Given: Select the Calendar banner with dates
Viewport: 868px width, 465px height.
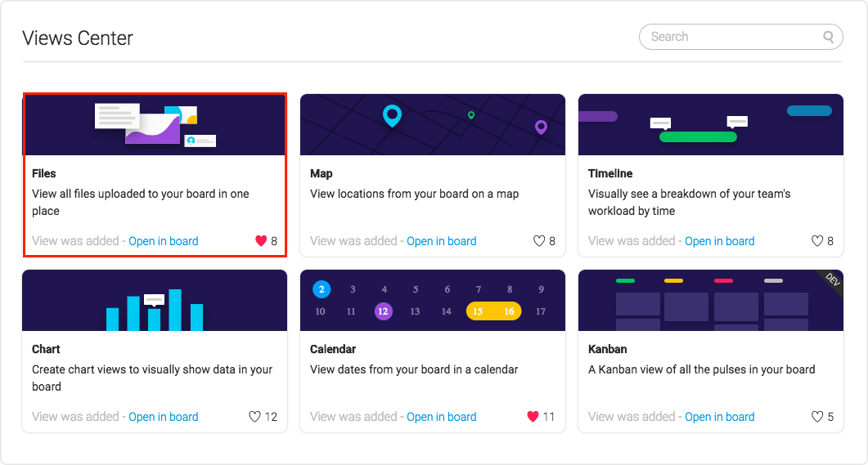Looking at the screenshot, I should point(433,300).
